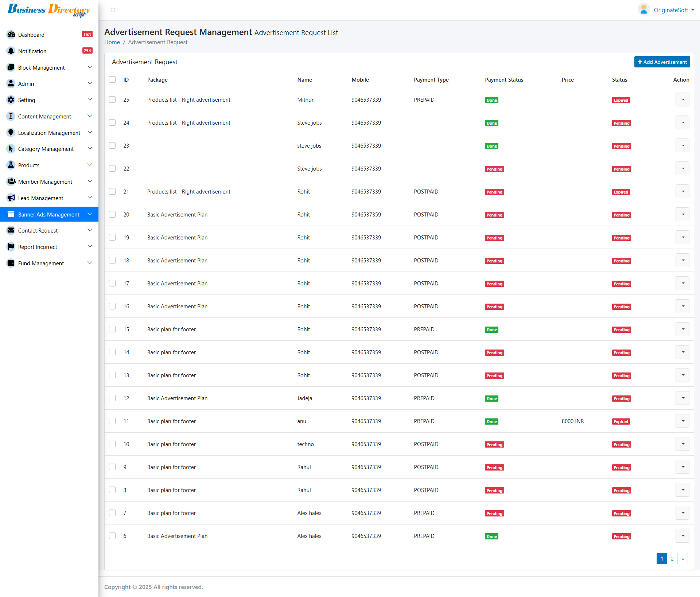Select the checkbox for row ID 11

[x=112, y=421]
